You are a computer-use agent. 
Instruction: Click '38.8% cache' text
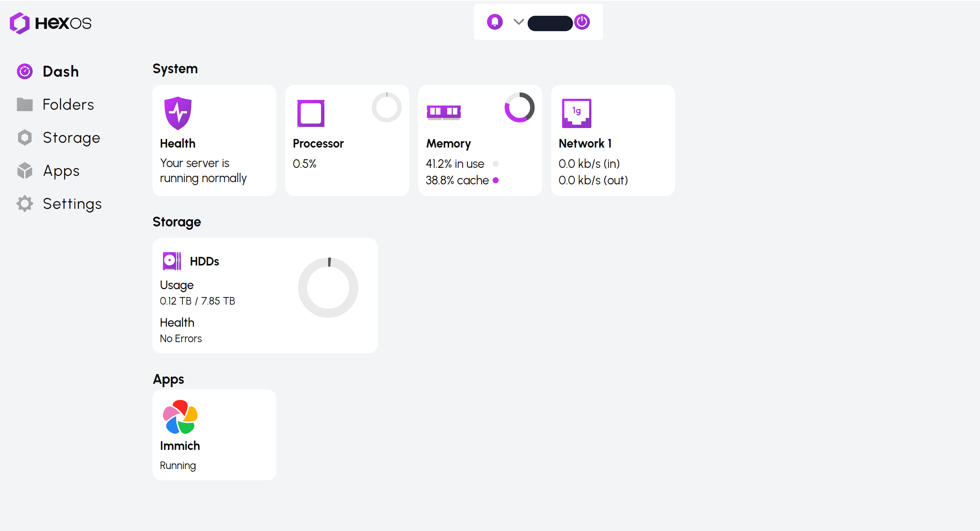coord(457,180)
